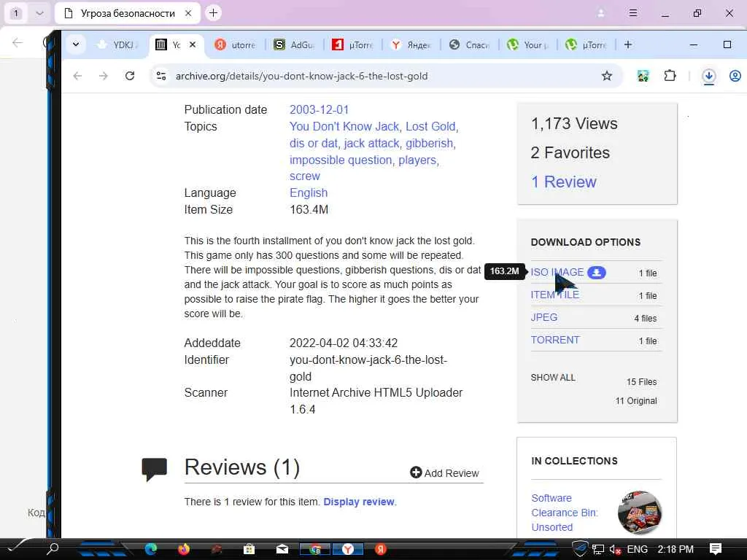Screen dimensions: 747x560
Task: Open the Chrome profile icon
Action: [x=735, y=76]
